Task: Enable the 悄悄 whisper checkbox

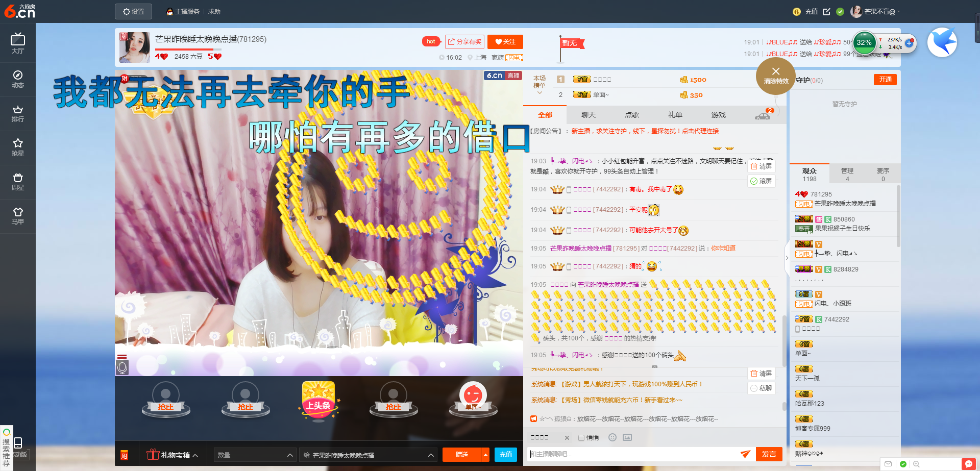Action: [x=581, y=438]
